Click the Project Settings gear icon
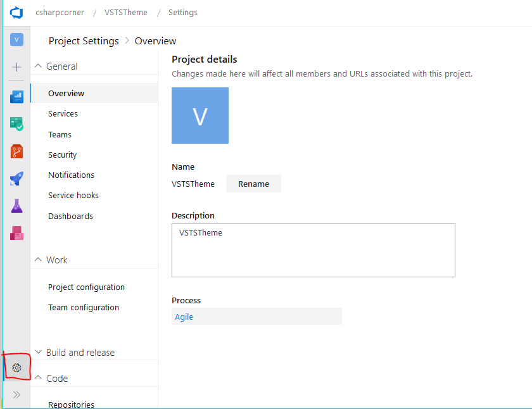Screen dimensions: 532x409 pos(17,368)
